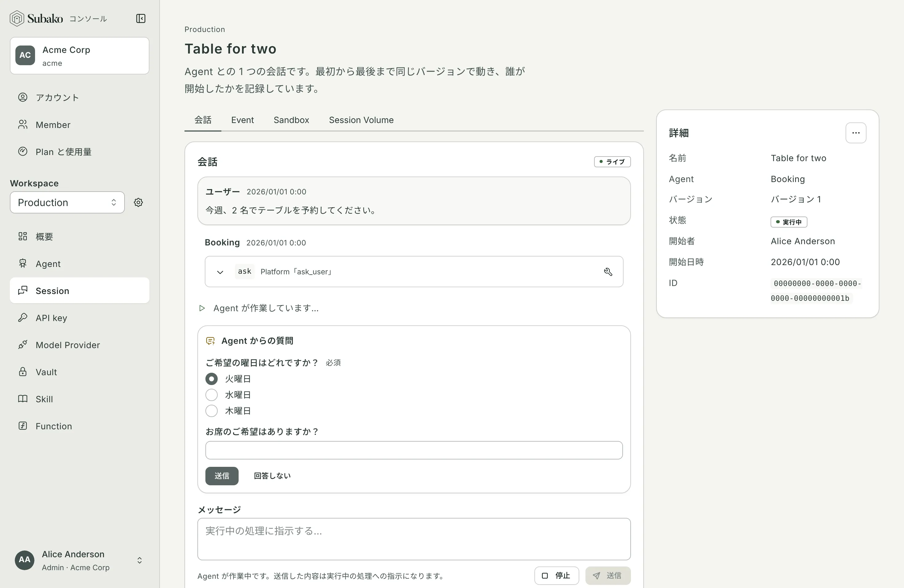904x588 pixels.
Task: Open workspace settings gear icon
Action: (138, 202)
